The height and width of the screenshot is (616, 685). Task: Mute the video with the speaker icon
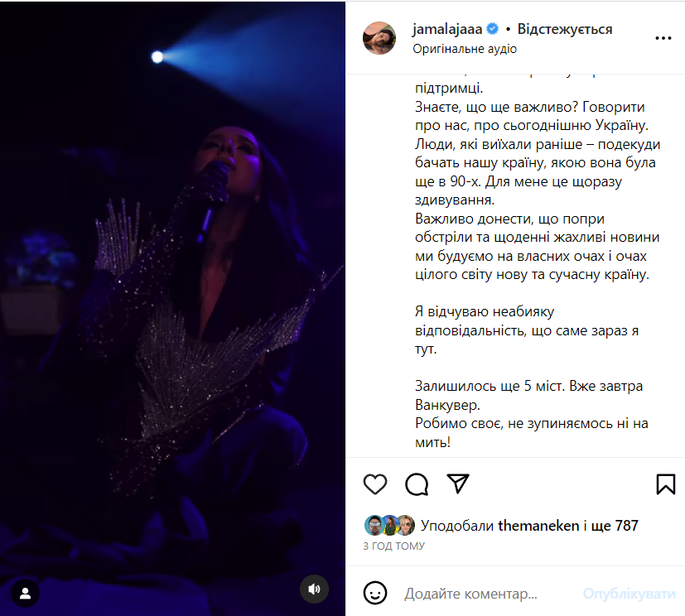(314, 590)
